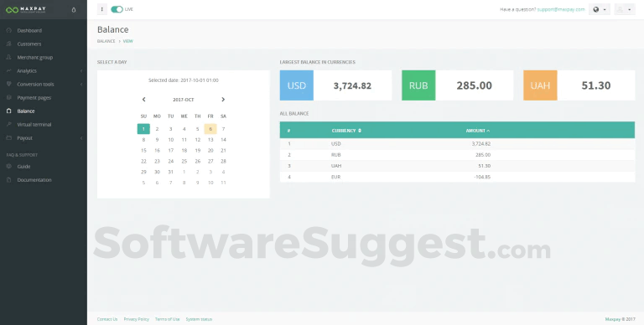Click the Virtual terminal icon

[9, 124]
